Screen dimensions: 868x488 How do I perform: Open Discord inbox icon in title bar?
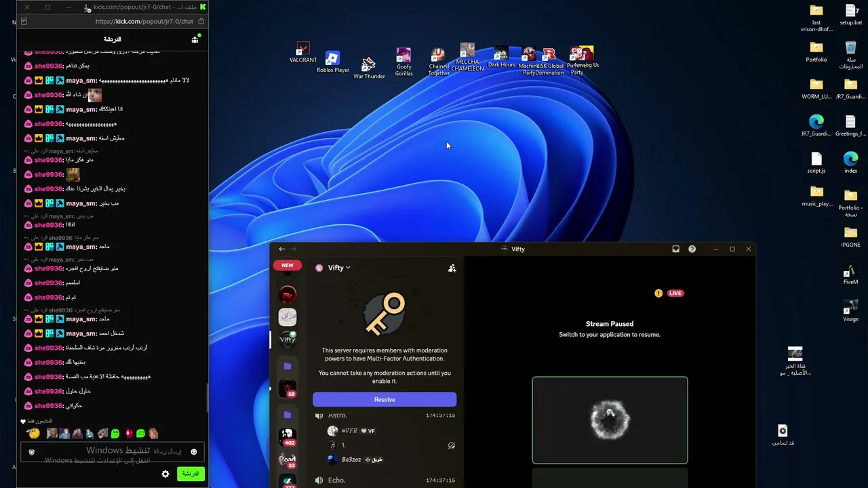tap(675, 249)
